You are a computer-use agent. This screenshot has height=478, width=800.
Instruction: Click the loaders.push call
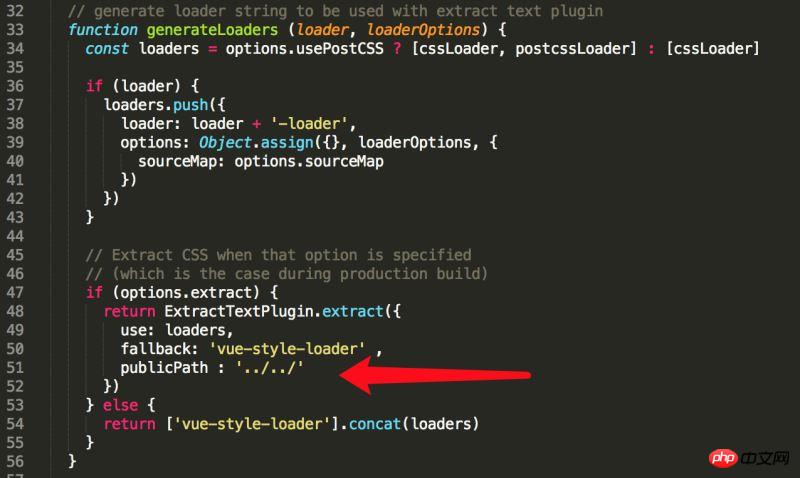(x=156, y=105)
